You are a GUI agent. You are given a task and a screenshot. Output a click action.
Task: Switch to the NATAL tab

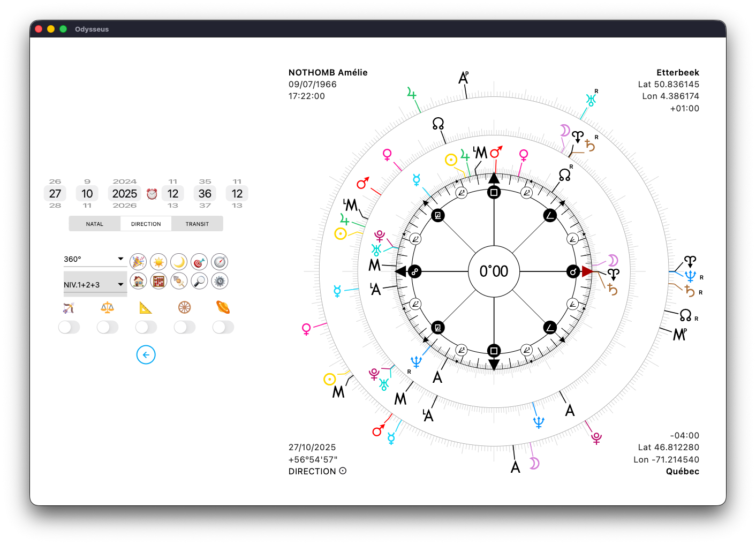tap(95, 224)
